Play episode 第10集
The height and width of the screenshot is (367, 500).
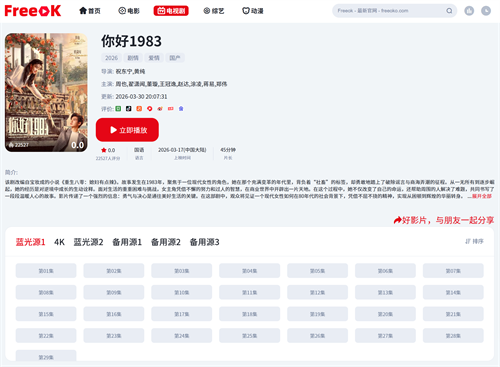182,292
